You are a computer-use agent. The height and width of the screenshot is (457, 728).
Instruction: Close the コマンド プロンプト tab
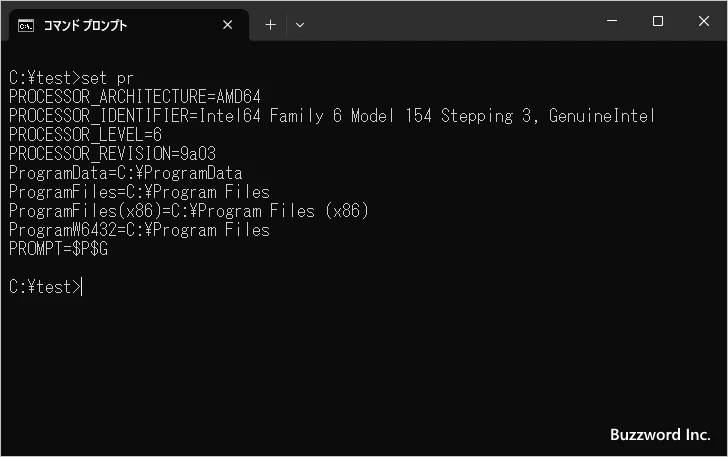[x=228, y=25]
